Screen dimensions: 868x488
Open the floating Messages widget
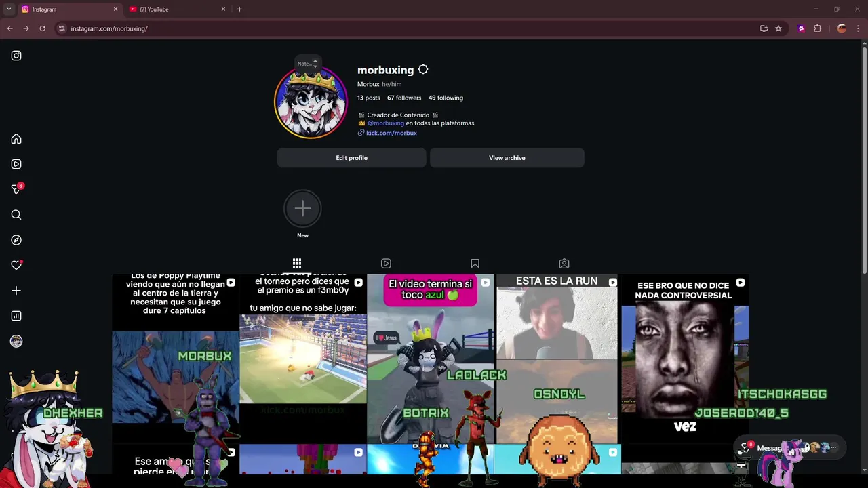coord(790,448)
